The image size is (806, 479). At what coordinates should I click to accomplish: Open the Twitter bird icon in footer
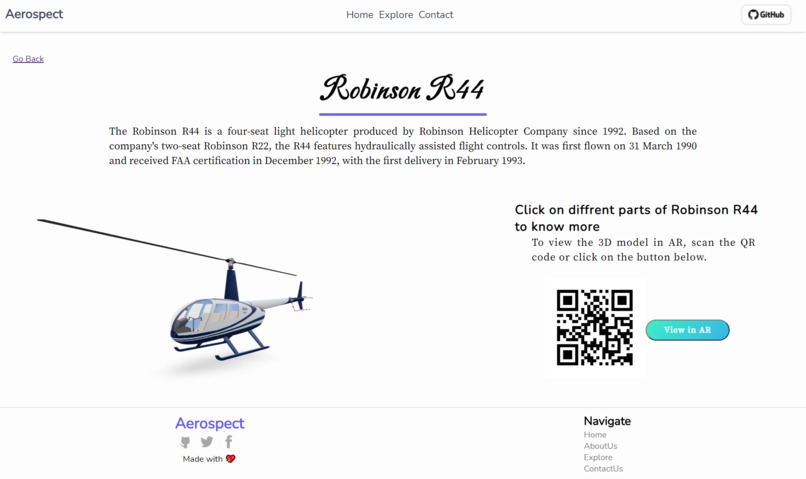pos(207,441)
